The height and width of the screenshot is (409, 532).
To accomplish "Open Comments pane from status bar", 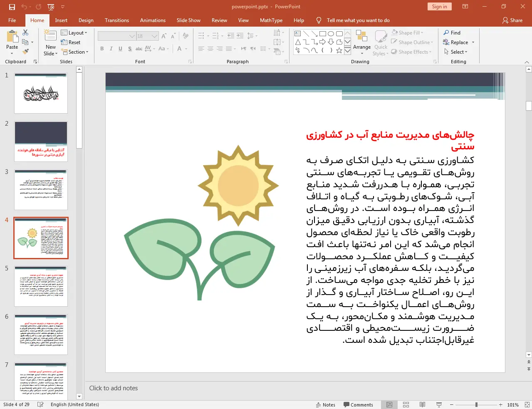I will (358, 404).
